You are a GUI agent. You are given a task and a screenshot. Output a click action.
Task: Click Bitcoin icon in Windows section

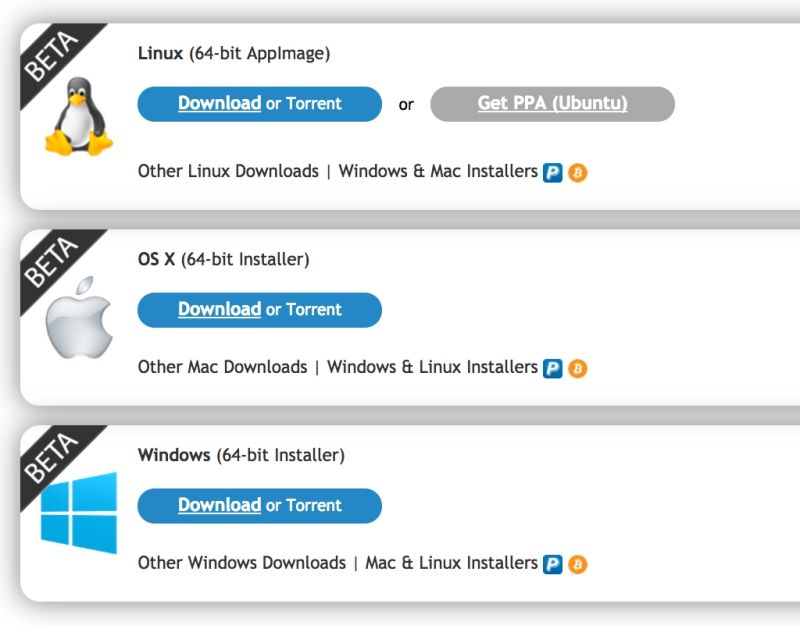578,564
